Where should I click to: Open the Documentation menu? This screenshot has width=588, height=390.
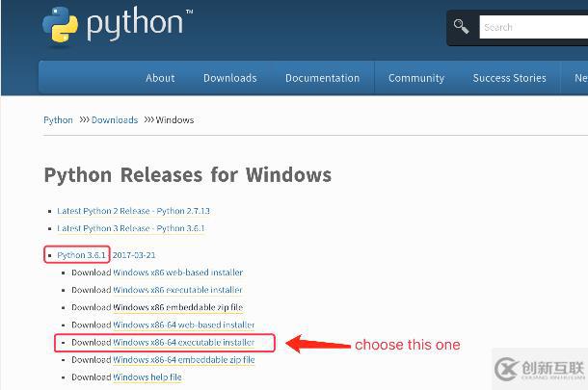(x=322, y=78)
